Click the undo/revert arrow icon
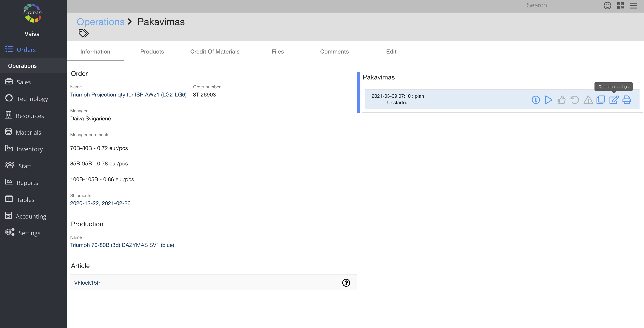 (574, 100)
